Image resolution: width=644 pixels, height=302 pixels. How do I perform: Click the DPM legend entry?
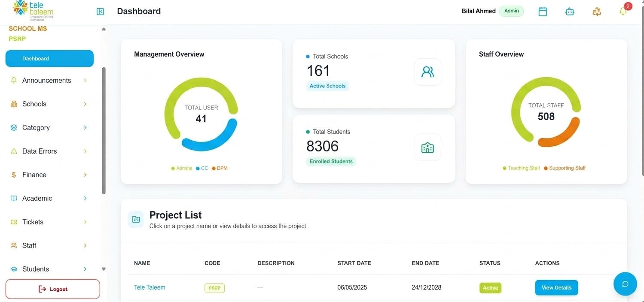pyautogui.click(x=220, y=168)
